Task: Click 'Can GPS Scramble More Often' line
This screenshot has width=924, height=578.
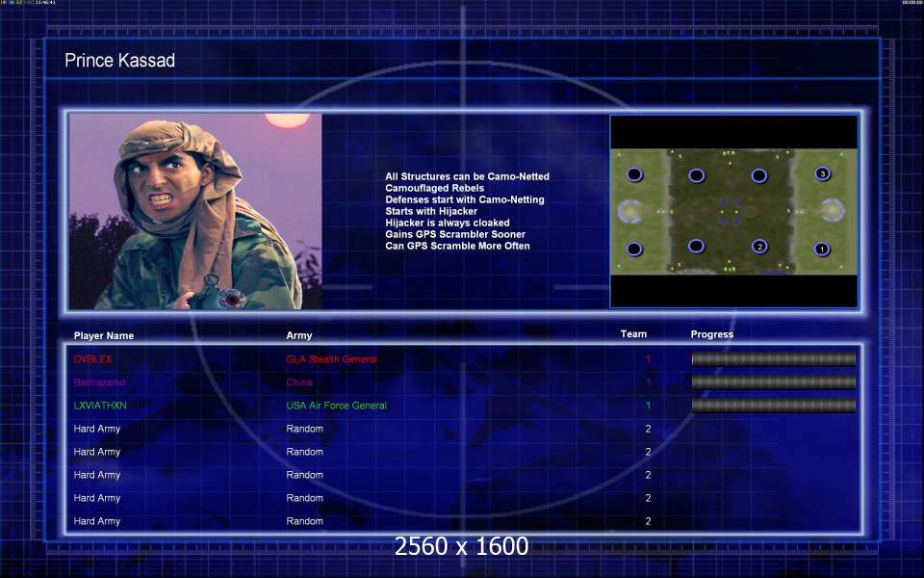Action: click(457, 246)
